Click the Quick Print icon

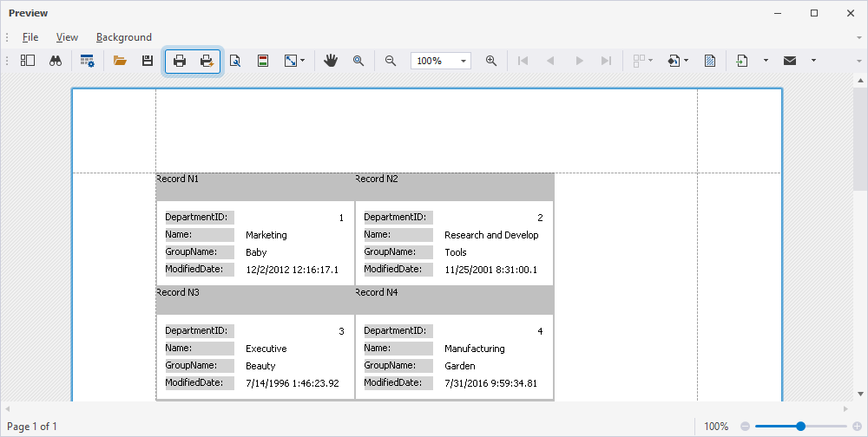(207, 61)
